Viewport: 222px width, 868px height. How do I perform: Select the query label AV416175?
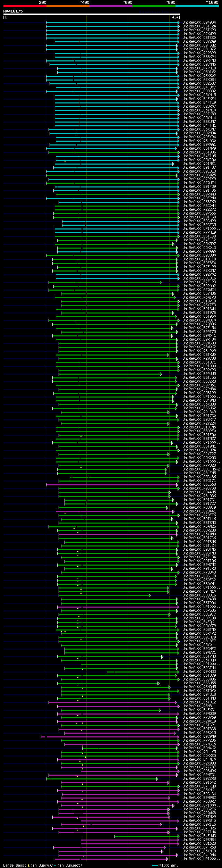pyautogui.click(x=13, y=11)
